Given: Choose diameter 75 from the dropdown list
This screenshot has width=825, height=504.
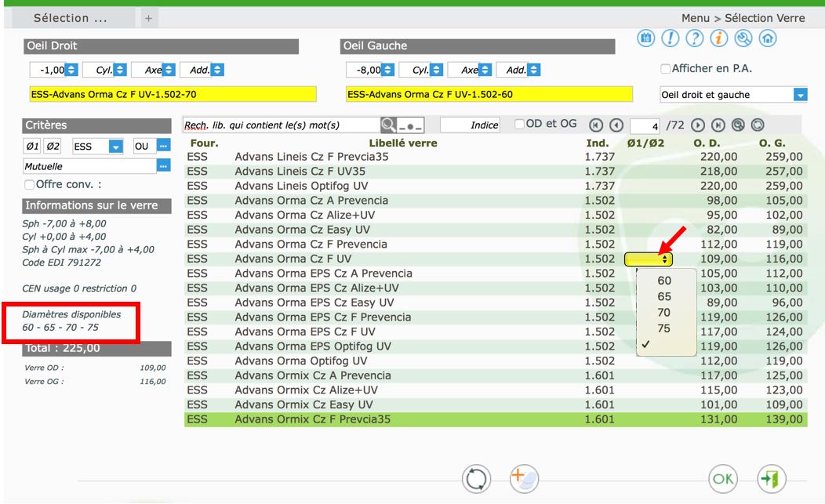Looking at the screenshot, I should [666, 328].
